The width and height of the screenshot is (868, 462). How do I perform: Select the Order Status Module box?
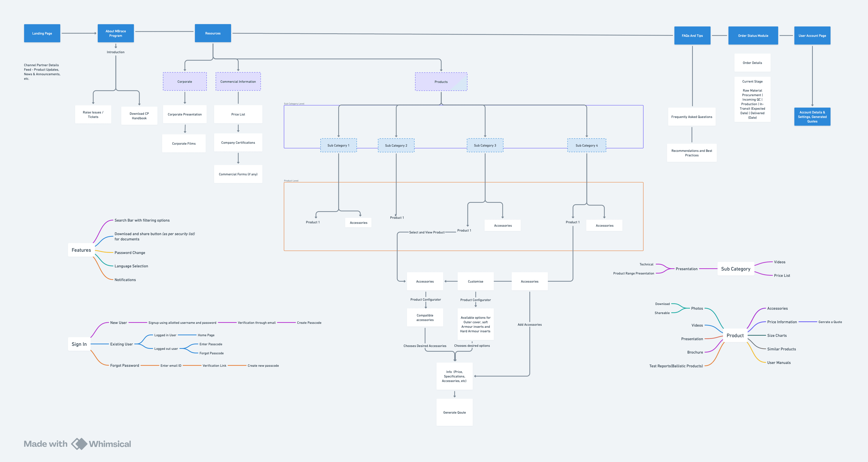pyautogui.click(x=753, y=36)
